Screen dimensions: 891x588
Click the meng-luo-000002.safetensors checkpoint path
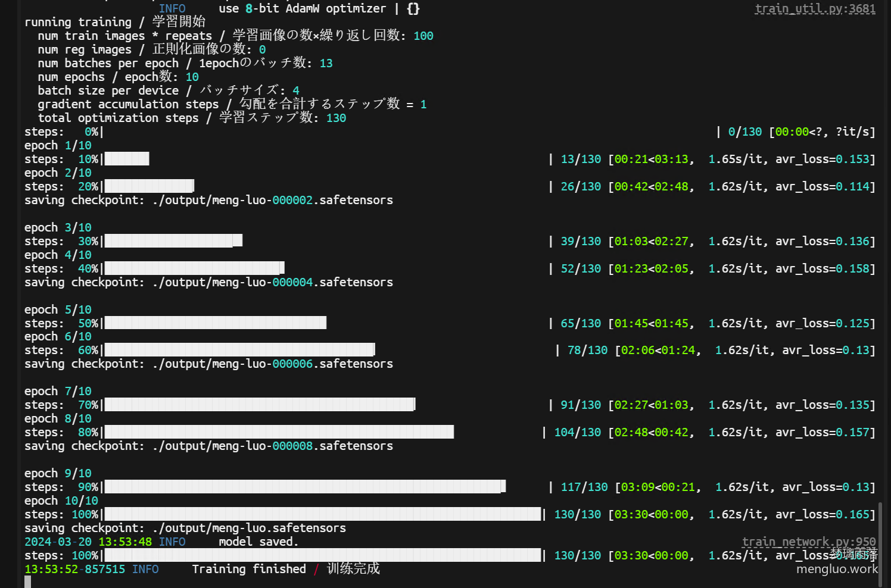tap(273, 200)
